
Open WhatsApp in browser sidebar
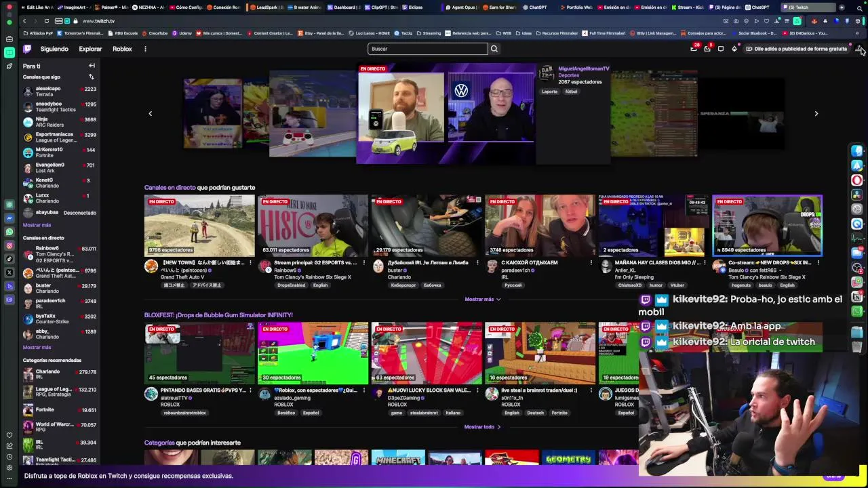9,232
